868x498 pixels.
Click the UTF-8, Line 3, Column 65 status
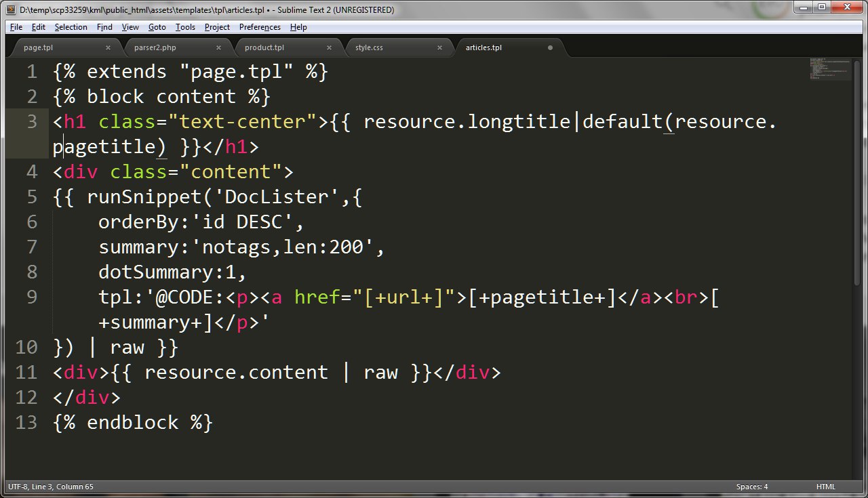51,486
